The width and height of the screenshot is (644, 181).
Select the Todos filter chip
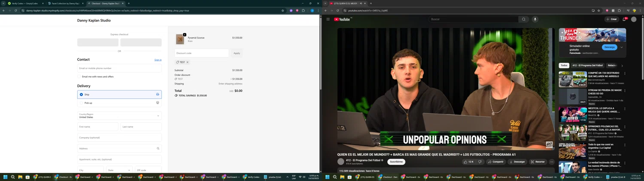564,66
